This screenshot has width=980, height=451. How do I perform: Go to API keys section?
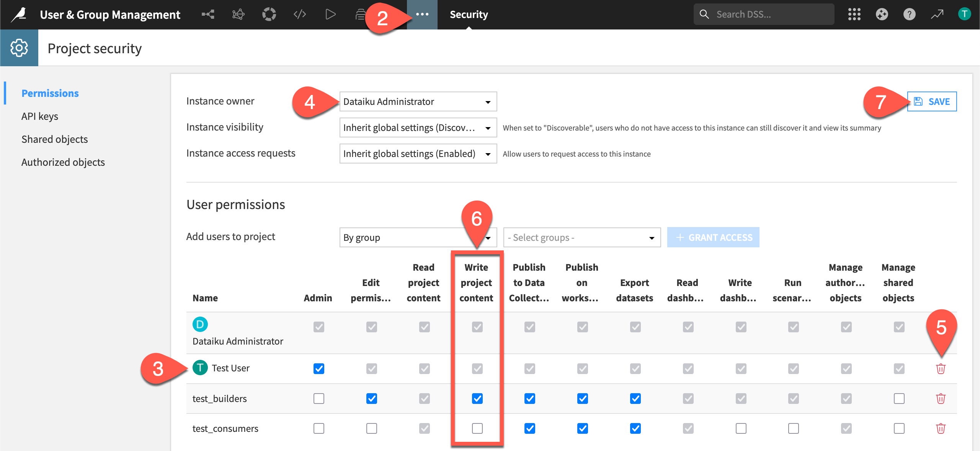click(x=40, y=116)
